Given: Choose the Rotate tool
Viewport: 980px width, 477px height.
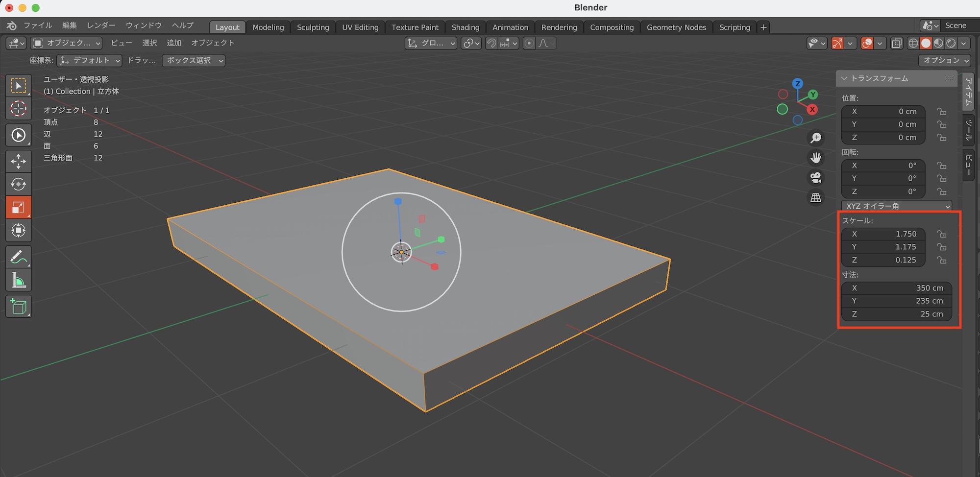Looking at the screenshot, I should tap(19, 184).
